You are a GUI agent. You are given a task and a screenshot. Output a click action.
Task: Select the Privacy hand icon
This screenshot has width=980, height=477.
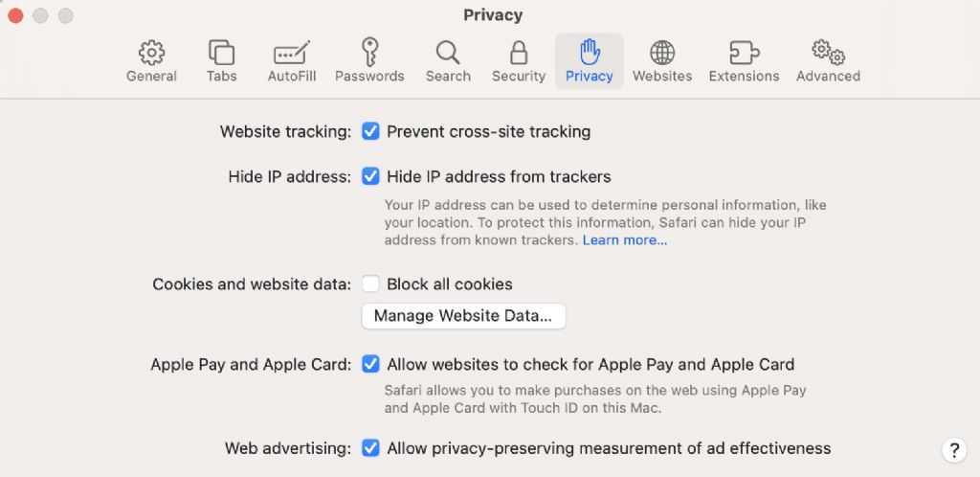[x=589, y=52]
